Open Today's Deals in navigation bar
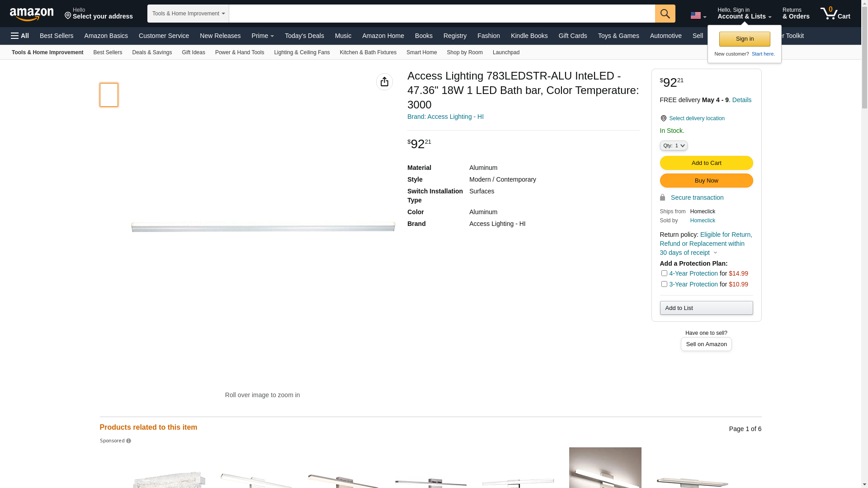The height and width of the screenshot is (488, 868). click(304, 36)
